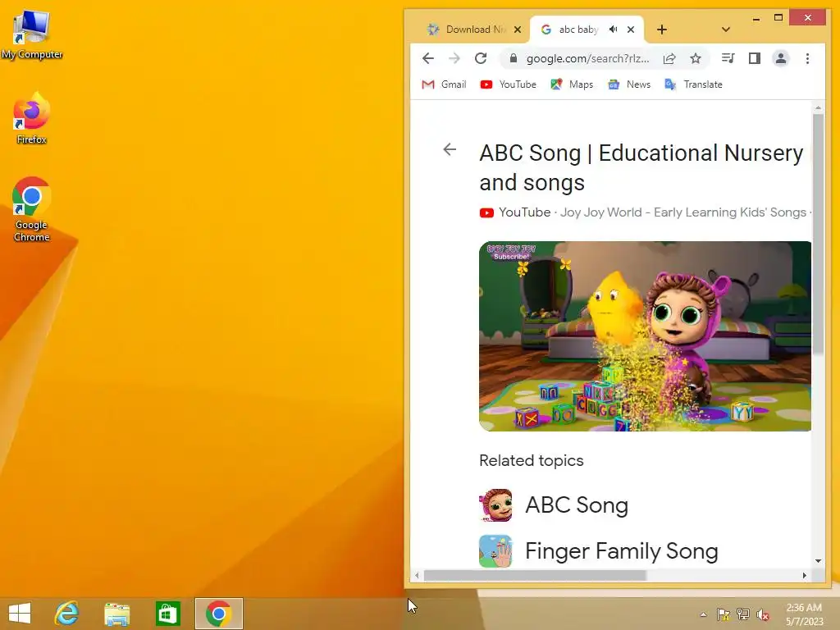Image resolution: width=840 pixels, height=630 pixels.
Task: Open Windows Store from taskbar
Action: pos(167,614)
